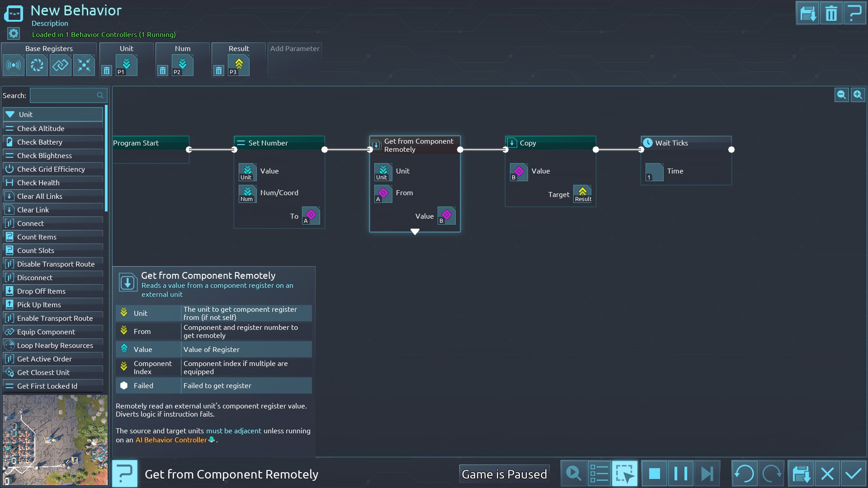Zoom in on the behavior canvas

point(858,95)
